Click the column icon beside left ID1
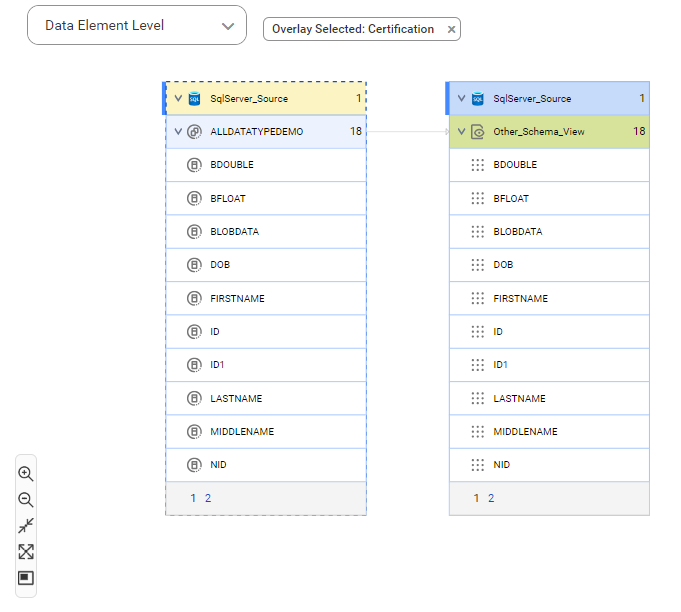 (194, 365)
